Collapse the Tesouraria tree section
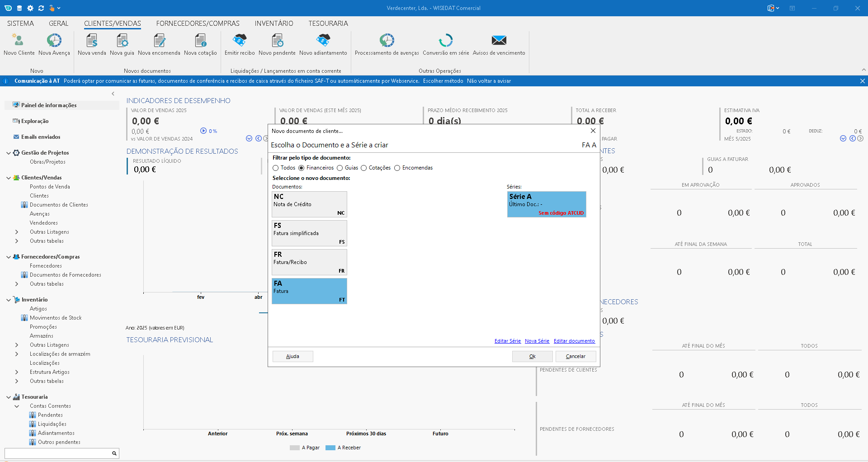This screenshot has width=868, height=462. [x=9, y=397]
